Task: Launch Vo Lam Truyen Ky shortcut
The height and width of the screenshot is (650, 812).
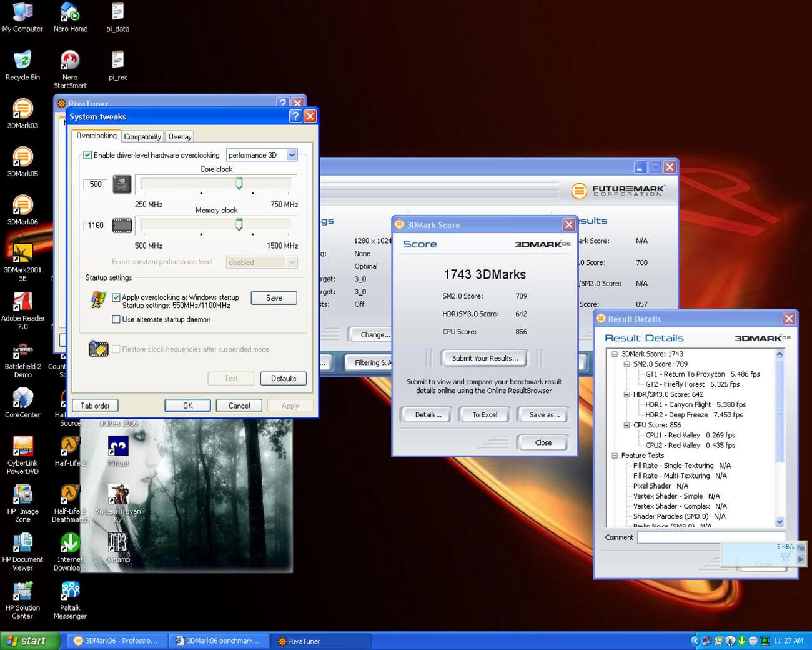Action: 117,503
